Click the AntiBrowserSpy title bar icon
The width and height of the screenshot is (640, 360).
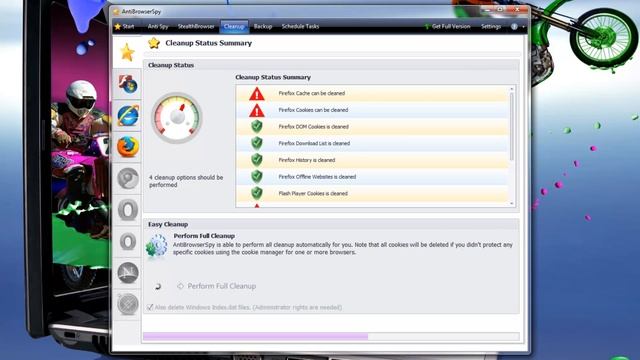coord(116,11)
